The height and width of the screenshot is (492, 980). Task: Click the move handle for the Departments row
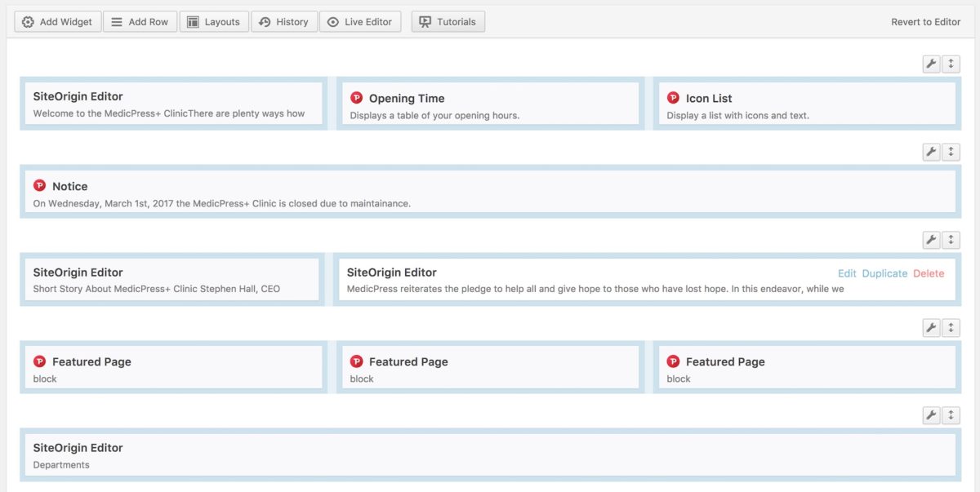[950, 414]
